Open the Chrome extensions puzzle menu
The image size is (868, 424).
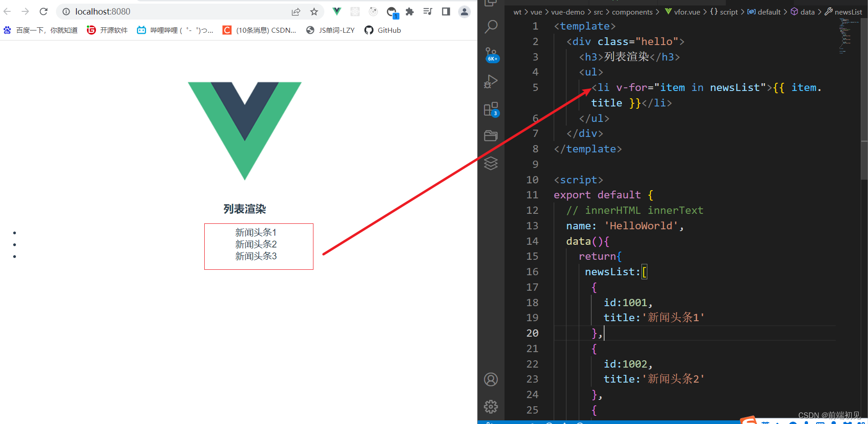(x=410, y=11)
